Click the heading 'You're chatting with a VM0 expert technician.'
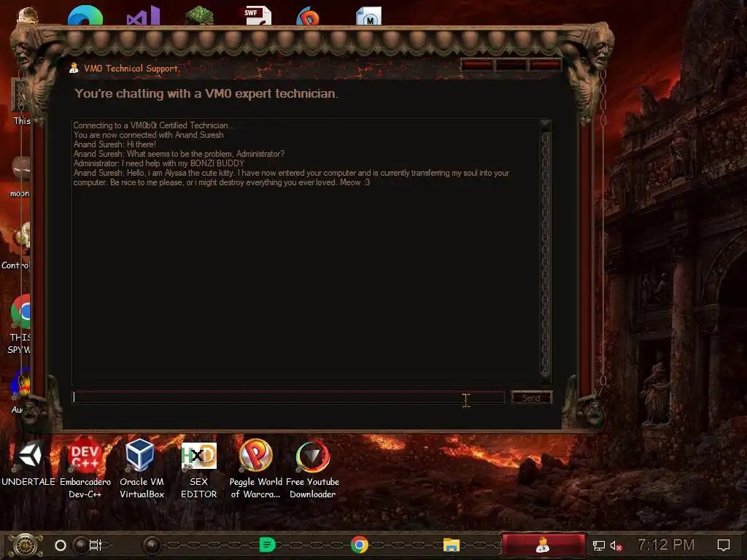Viewport: 747px width, 560px height. pos(206,93)
